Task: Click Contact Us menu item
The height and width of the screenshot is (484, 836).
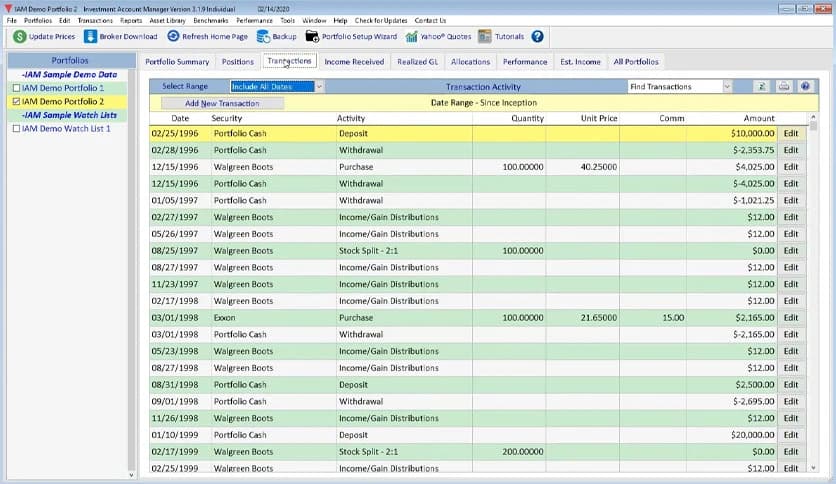Action: pos(430,20)
